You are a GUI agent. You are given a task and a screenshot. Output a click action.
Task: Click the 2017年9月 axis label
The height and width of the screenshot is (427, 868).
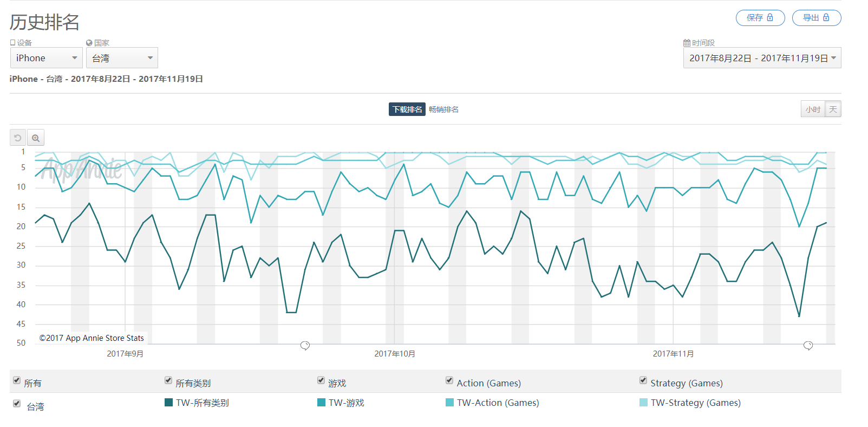pos(125,354)
